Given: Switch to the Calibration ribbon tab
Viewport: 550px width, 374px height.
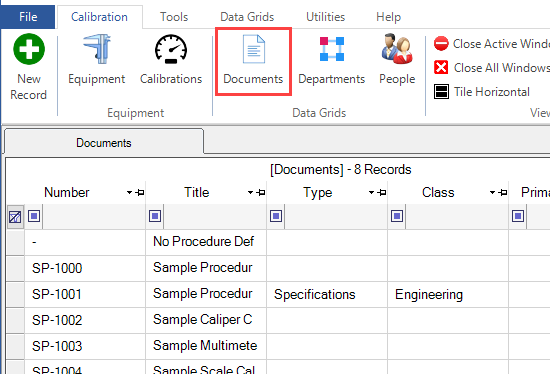Looking at the screenshot, I should [99, 17].
